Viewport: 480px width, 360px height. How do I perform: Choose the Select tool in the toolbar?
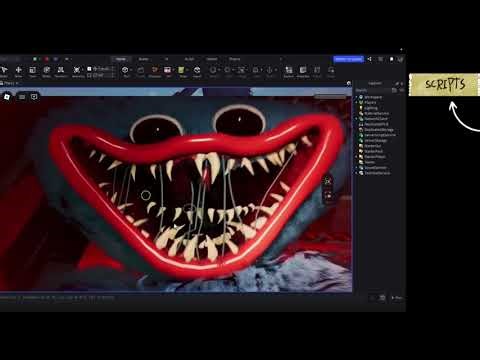pos(4,71)
